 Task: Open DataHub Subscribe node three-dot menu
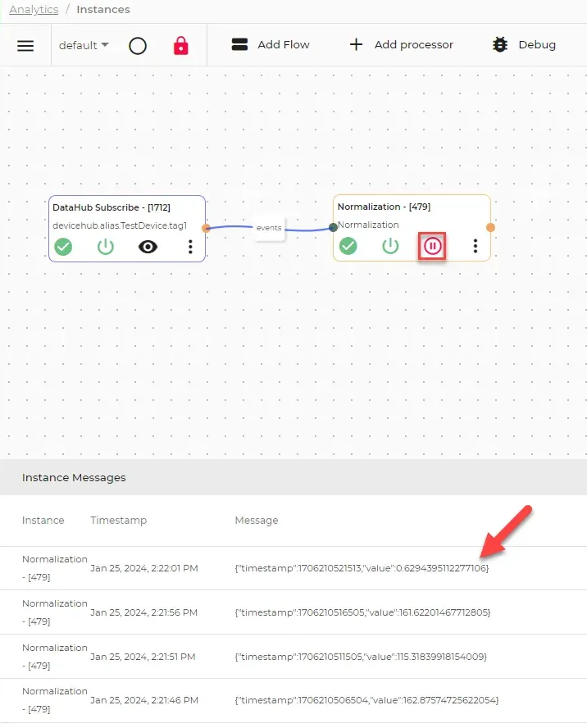(x=190, y=247)
